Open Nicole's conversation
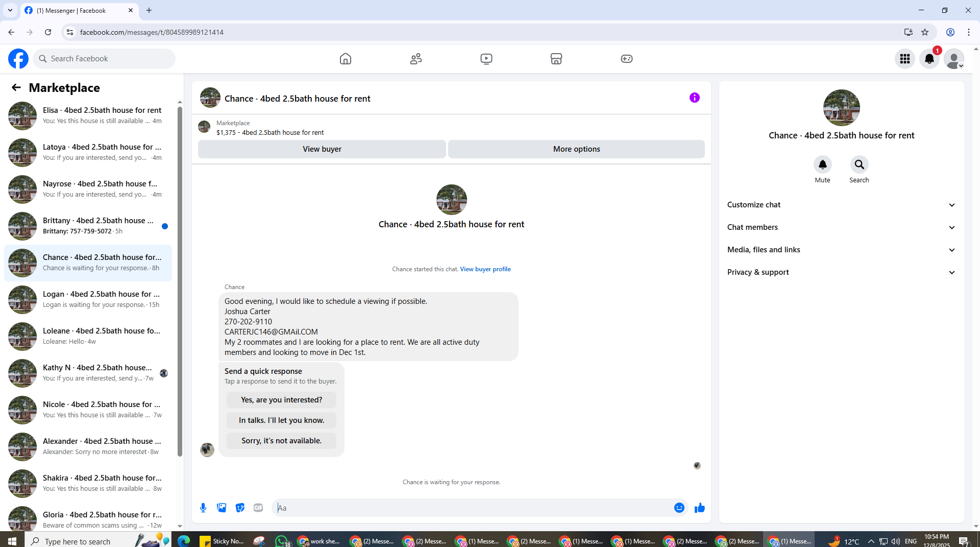This screenshot has width=980, height=547. 88,410
